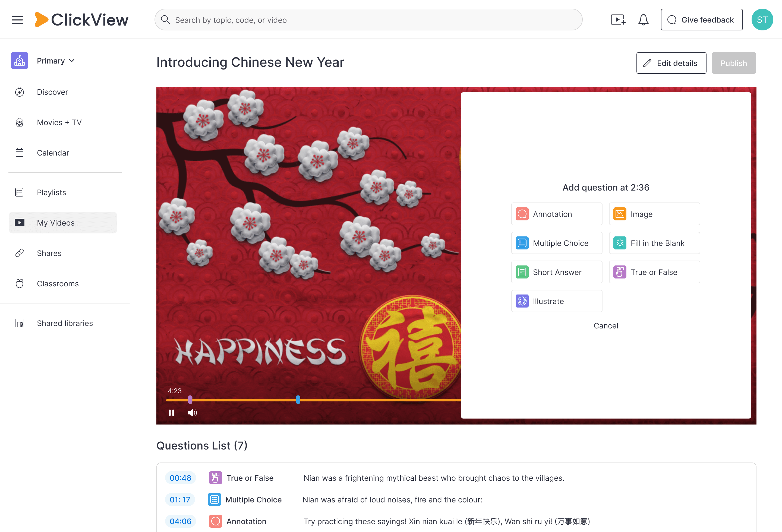Image resolution: width=782 pixels, height=532 pixels.
Task: Click the Questions List (7) heading
Action: click(x=202, y=446)
